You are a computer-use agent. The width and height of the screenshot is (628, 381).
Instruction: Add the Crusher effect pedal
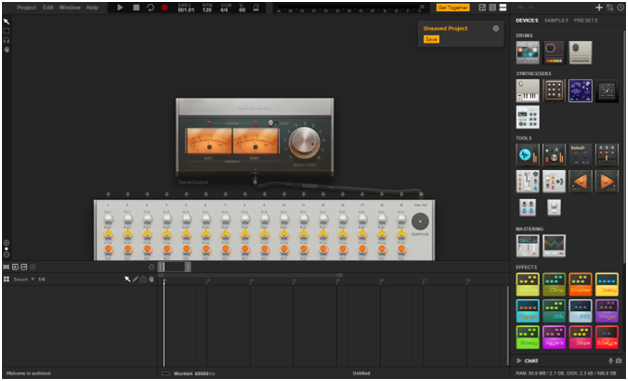coord(580,284)
